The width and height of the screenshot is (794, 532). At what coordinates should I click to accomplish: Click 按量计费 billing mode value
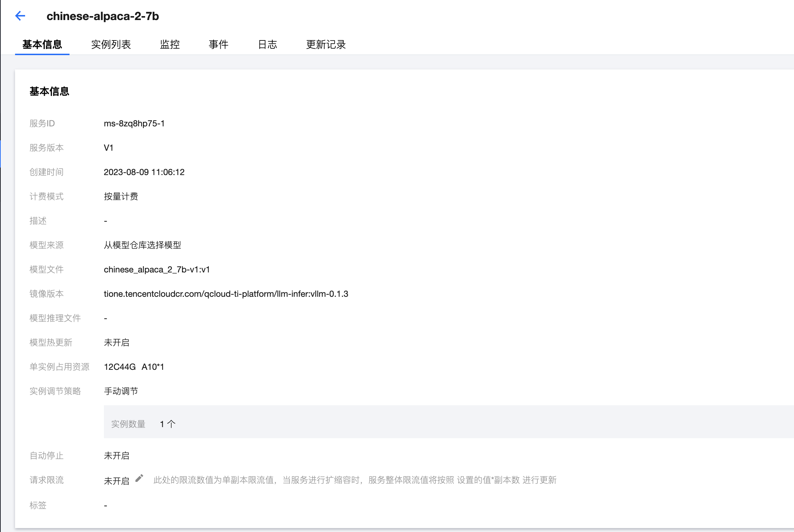click(x=121, y=196)
